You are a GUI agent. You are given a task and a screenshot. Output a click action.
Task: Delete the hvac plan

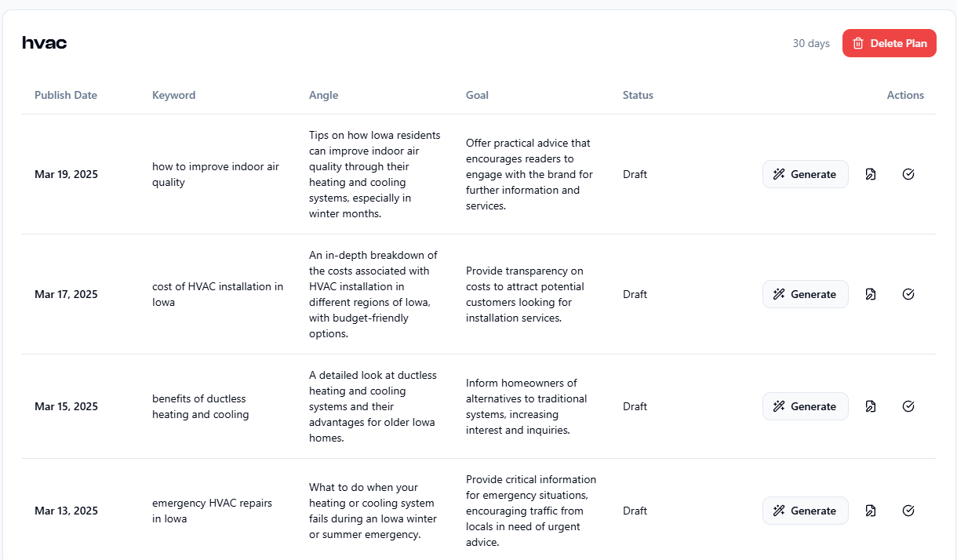coord(890,43)
